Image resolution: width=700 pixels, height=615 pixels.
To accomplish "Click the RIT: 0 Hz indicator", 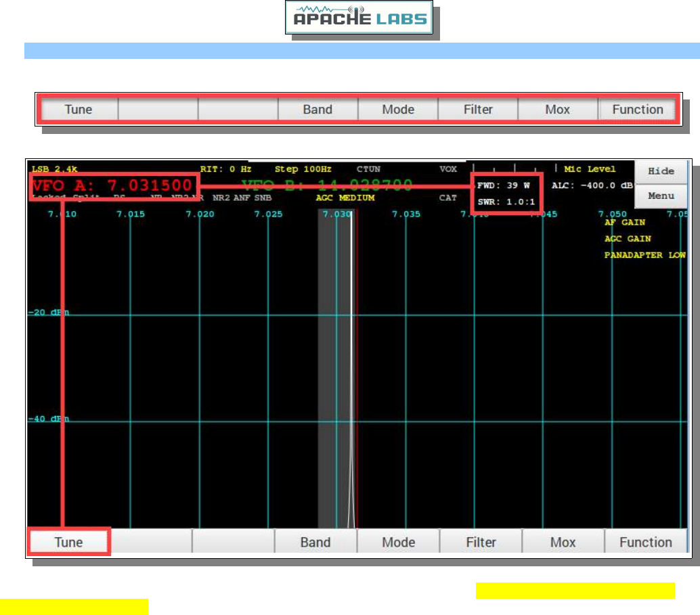I will [x=225, y=169].
